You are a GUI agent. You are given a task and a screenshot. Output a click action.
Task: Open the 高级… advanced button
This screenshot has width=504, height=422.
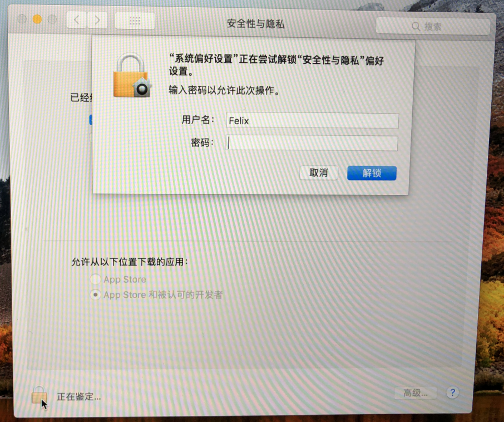(416, 392)
